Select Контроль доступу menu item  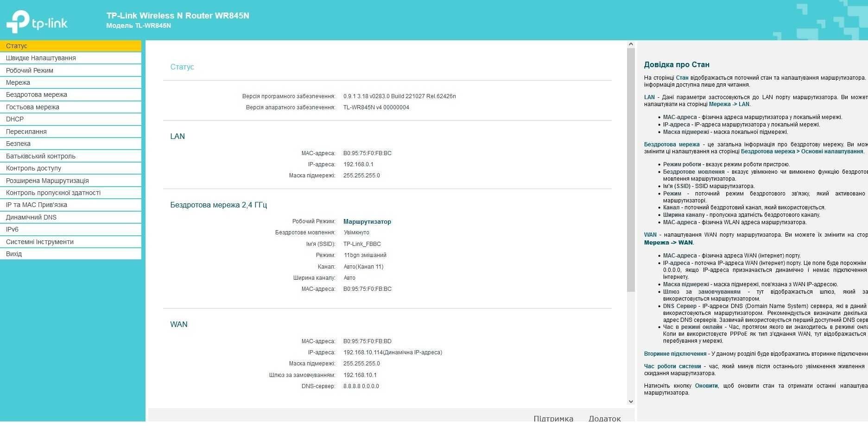click(70, 168)
